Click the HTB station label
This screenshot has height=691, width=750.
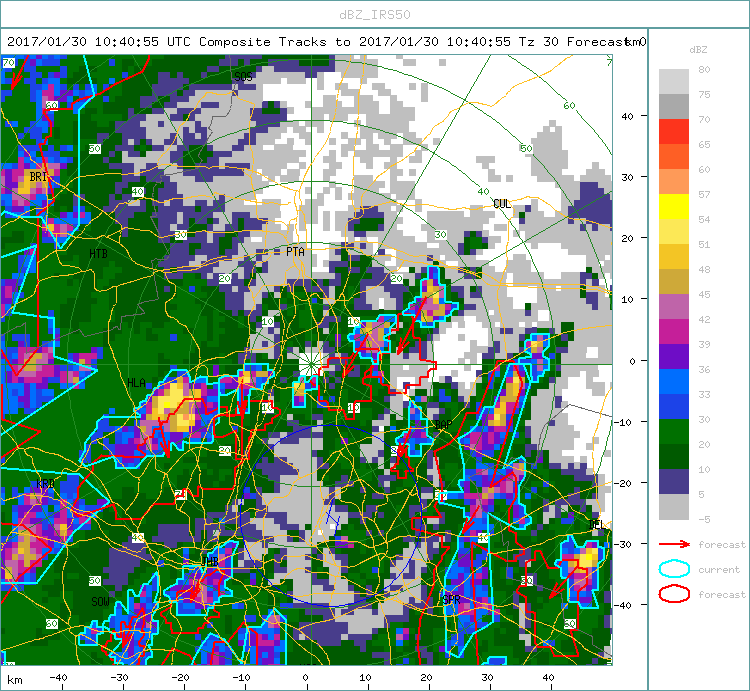99,254
